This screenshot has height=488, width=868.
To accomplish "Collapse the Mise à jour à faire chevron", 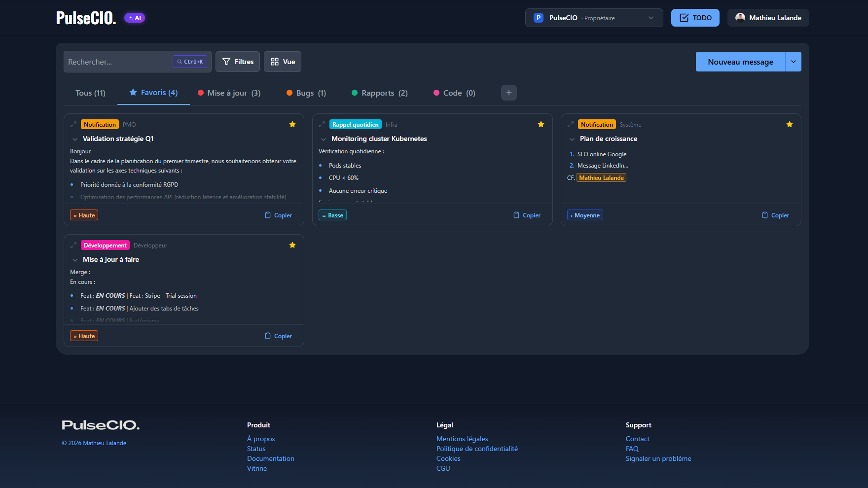I will coord(75,260).
